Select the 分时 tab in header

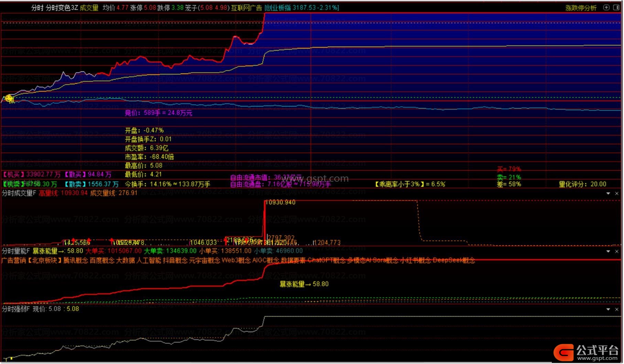click(x=37, y=8)
